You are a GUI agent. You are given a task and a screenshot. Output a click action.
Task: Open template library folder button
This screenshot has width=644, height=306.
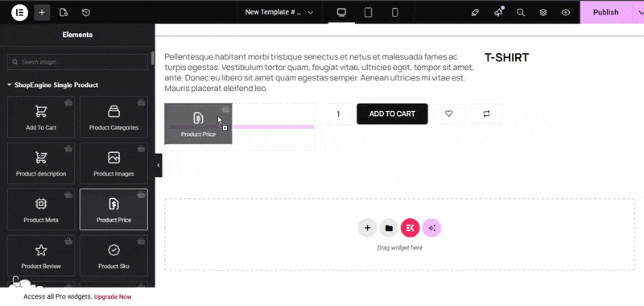point(389,228)
